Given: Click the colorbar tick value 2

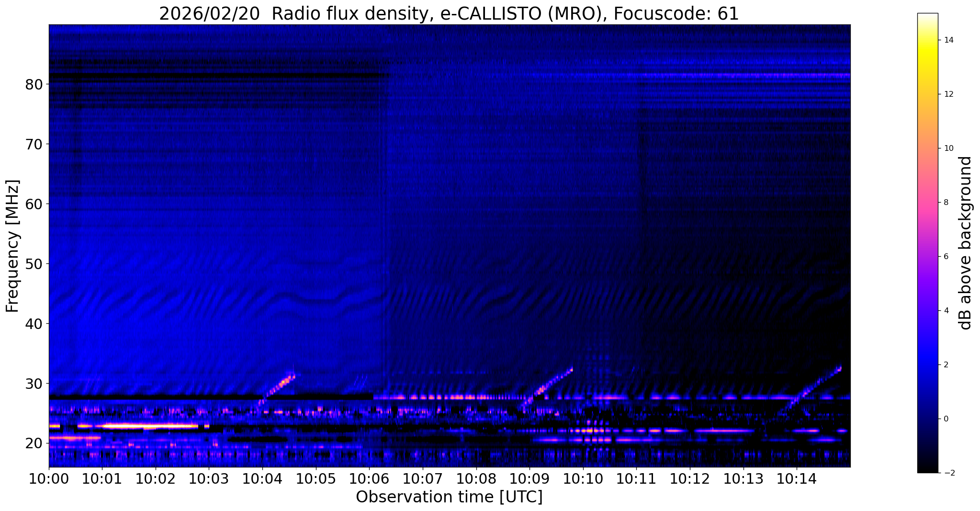Looking at the screenshot, I should pos(946,365).
